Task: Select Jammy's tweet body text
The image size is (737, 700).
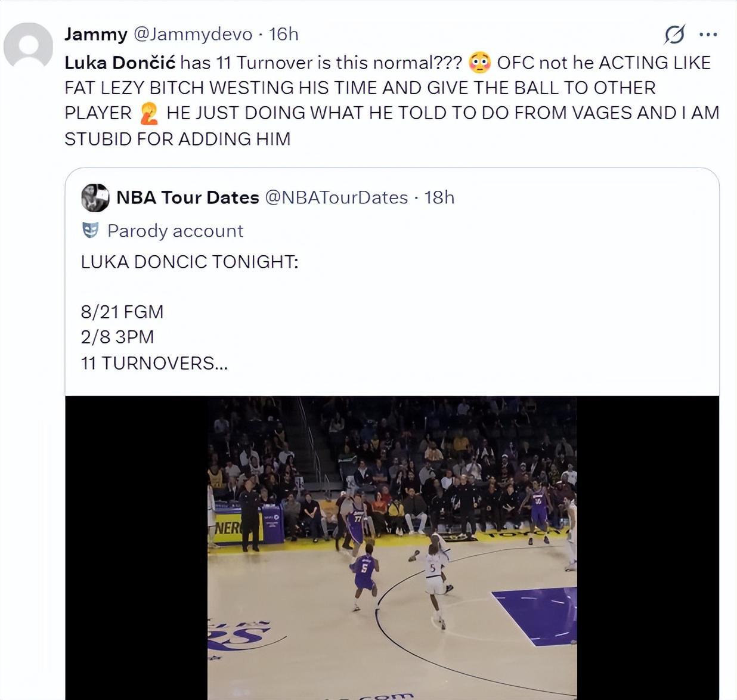Action: (392, 101)
